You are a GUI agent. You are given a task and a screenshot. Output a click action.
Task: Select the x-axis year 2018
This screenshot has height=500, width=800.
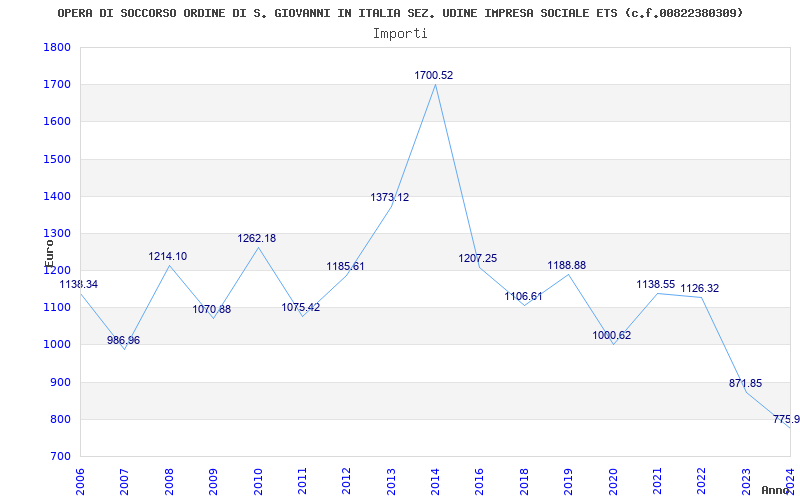pos(524,481)
